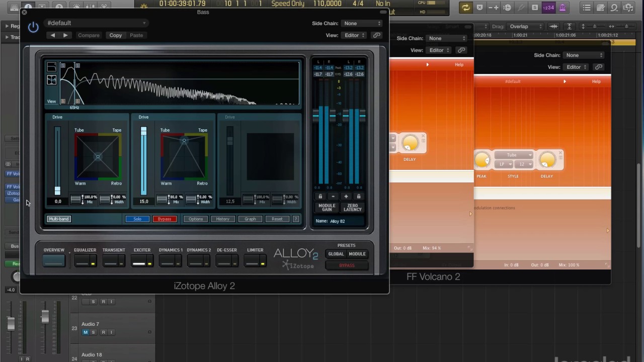Viewport: 644px width, 362px height.
Task: Reset the Alloy 2 exciter module
Action: tap(277, 219)
